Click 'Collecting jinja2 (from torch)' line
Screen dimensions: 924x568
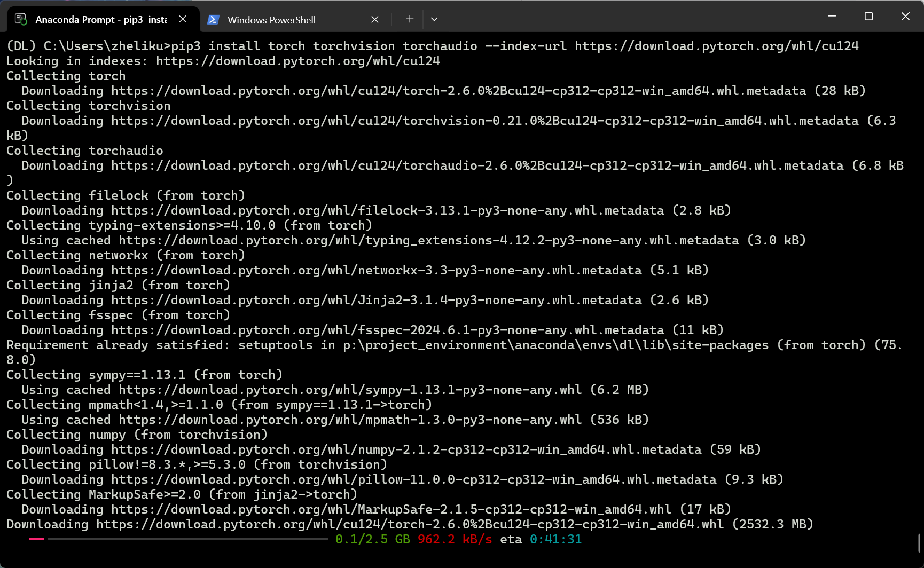pos(118,285)
